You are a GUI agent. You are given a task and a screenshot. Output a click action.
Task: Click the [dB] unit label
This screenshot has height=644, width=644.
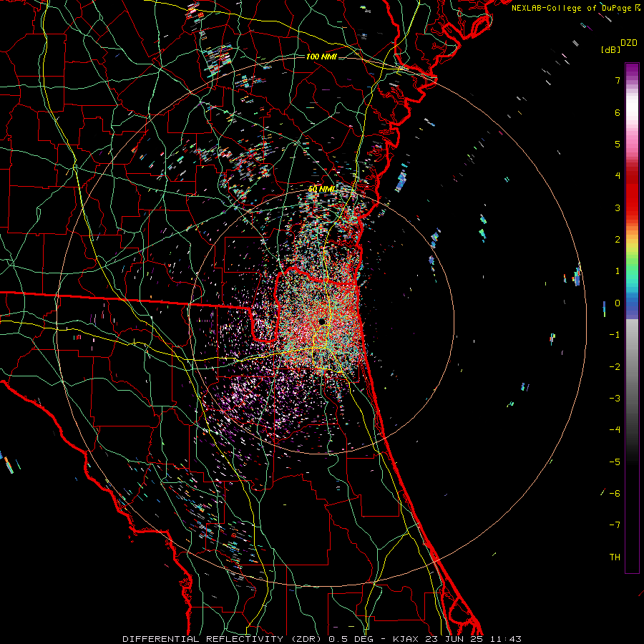tap(610, 49)
